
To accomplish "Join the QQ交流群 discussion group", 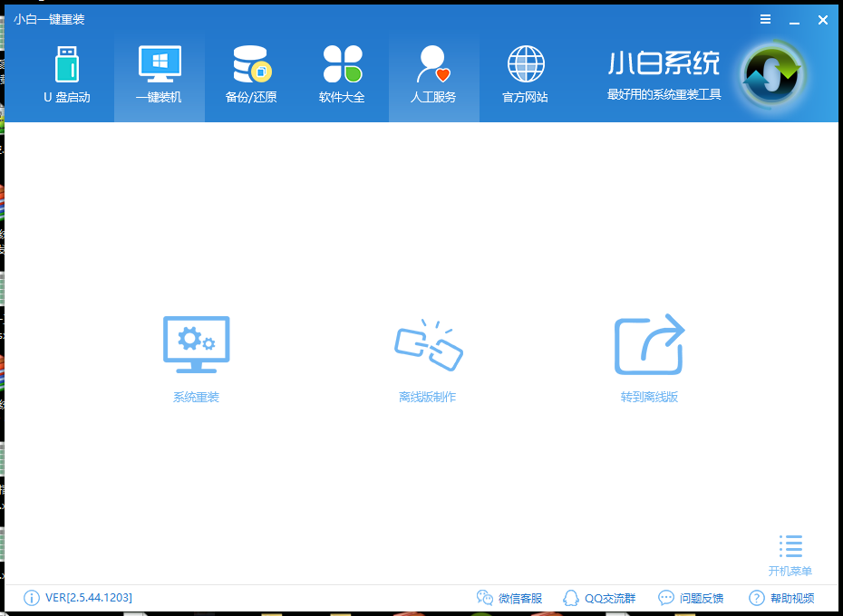I will (601, 598).
